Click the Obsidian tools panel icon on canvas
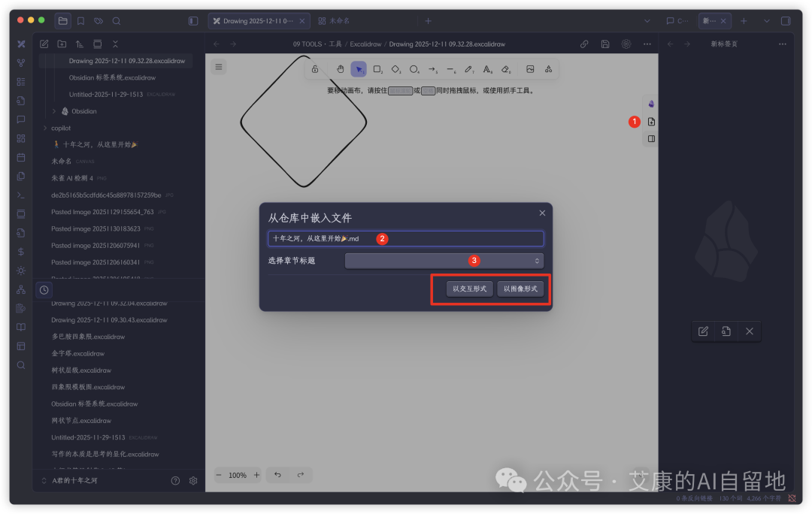This screenshot has height=514, width=812. coord(651,104)
